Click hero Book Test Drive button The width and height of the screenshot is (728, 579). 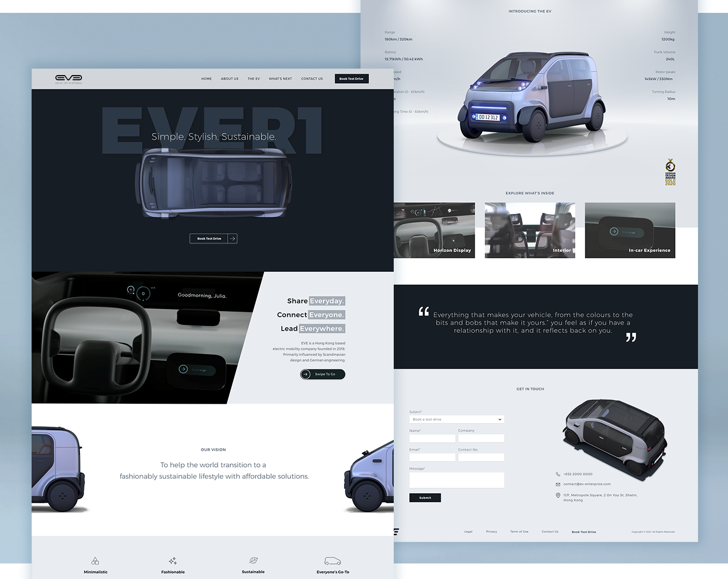click(209, 239)
